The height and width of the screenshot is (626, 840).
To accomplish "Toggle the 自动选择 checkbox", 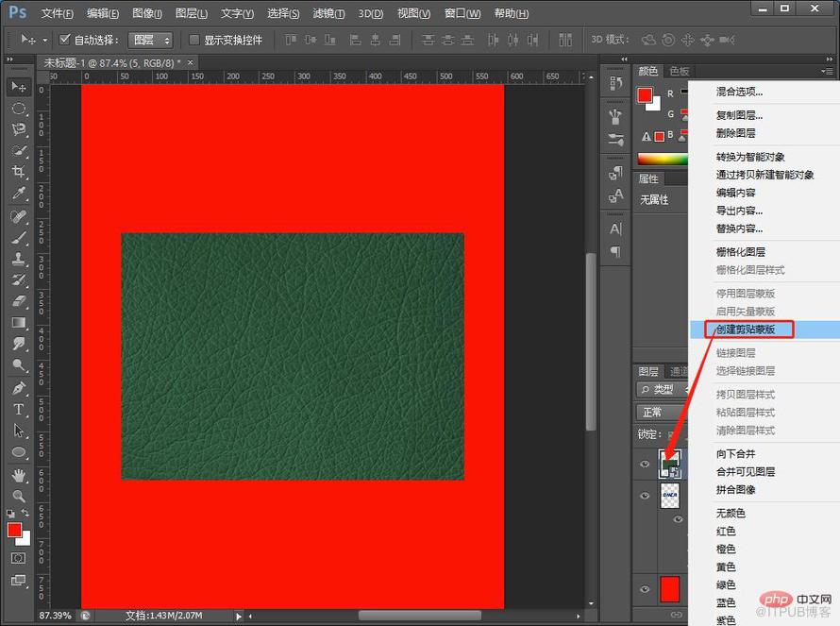I will click(65, 39).
